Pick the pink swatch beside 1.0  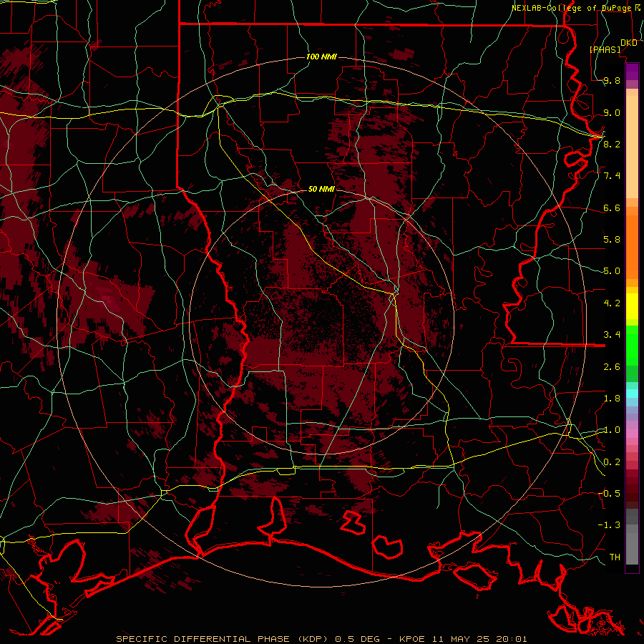(632, 434)
